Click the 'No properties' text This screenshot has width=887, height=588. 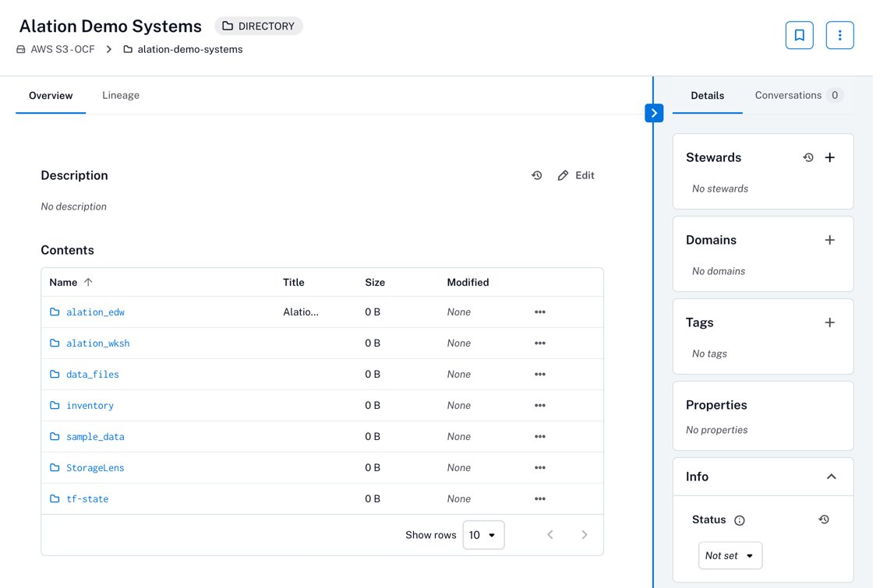717,430
